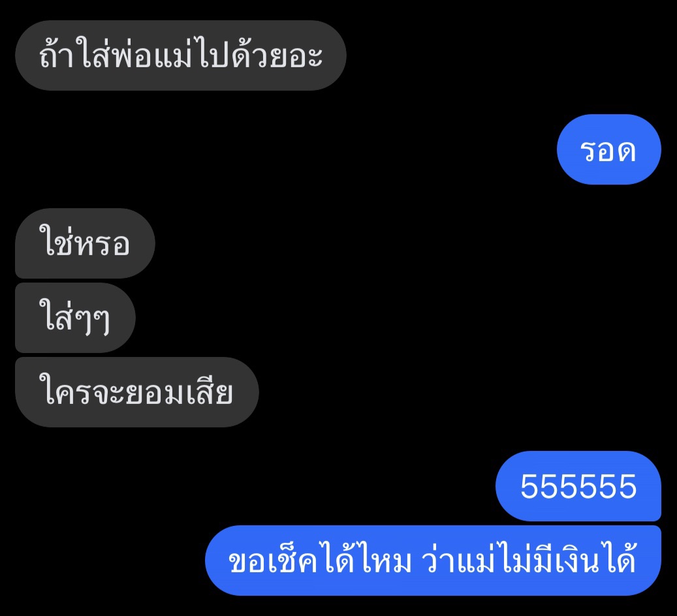Click 'ไม่มีเงินได้' in the last message

tap(565, 561)
